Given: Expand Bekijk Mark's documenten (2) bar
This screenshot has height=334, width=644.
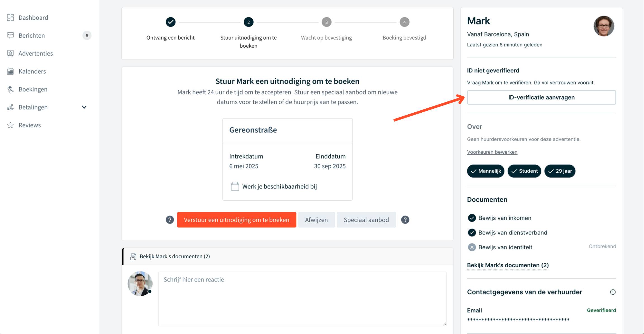Looking at the screenshot, I should [175, 256].
